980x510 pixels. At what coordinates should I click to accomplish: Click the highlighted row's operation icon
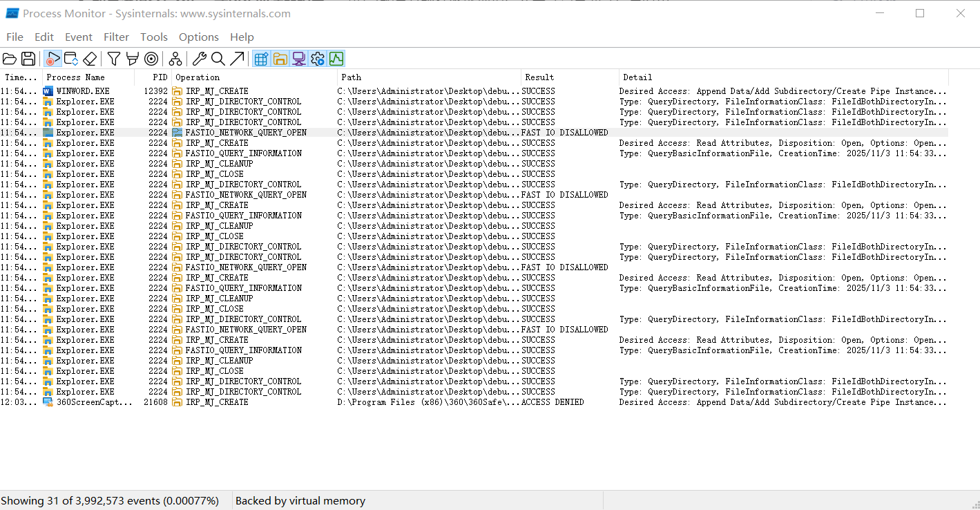[177, 133]
